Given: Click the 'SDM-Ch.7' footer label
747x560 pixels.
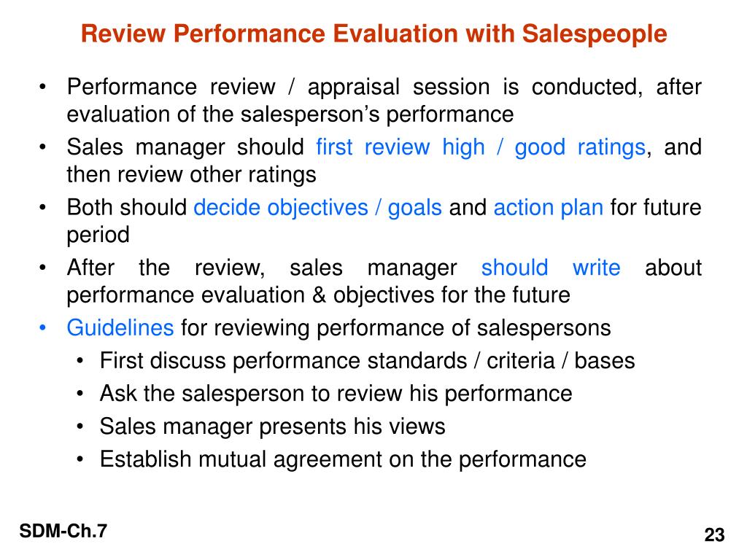Looking at the screenshot, I should point(63,531).
